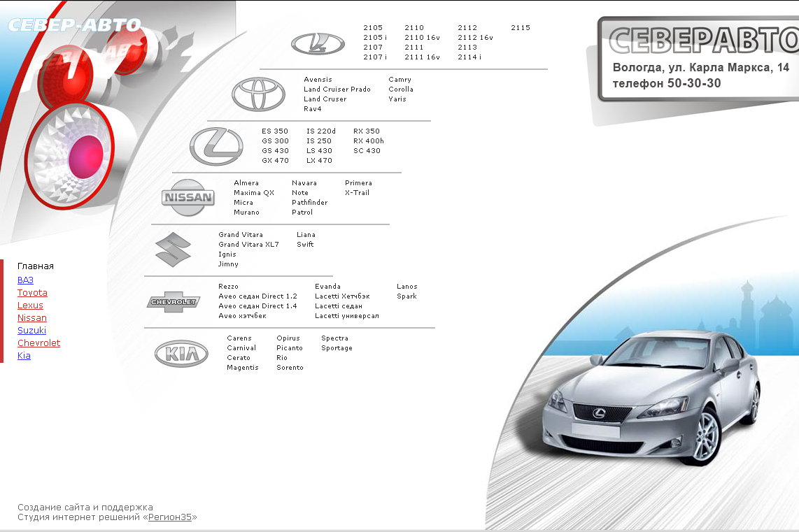
Task: Open the Главная menu item
Action: pyautogui.click(x=35, y=266)
